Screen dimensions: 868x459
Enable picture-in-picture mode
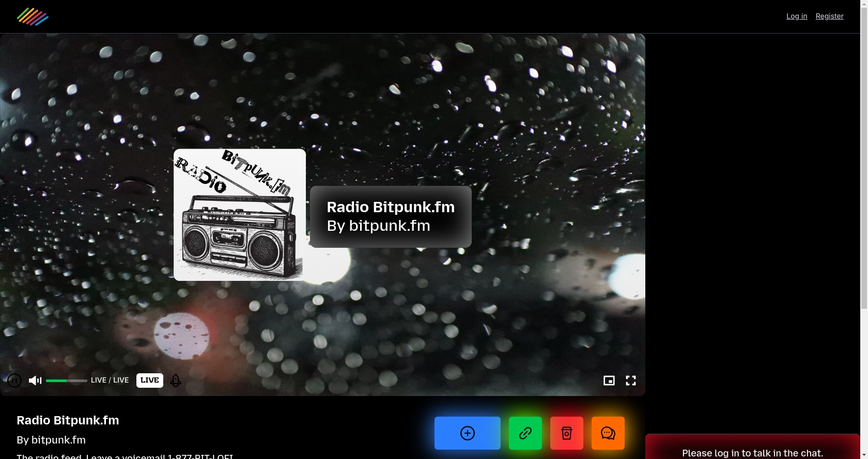(x=609, y=381)
